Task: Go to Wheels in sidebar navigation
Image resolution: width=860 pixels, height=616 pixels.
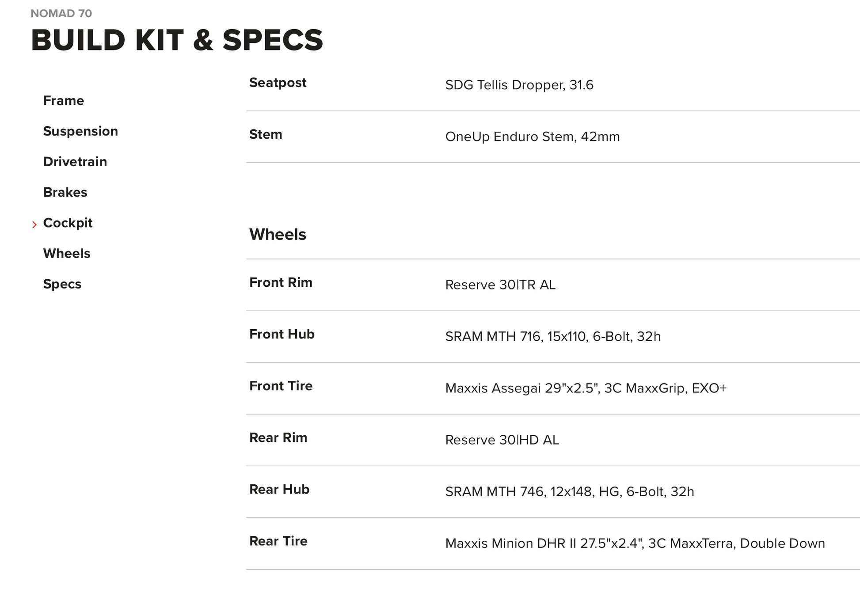Action: 66,253
